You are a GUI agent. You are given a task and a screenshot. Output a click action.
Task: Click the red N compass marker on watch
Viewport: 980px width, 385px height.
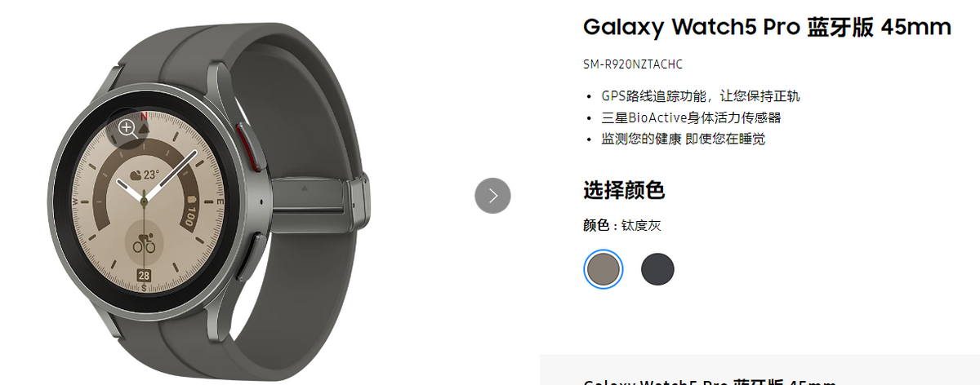click(144, 117)
